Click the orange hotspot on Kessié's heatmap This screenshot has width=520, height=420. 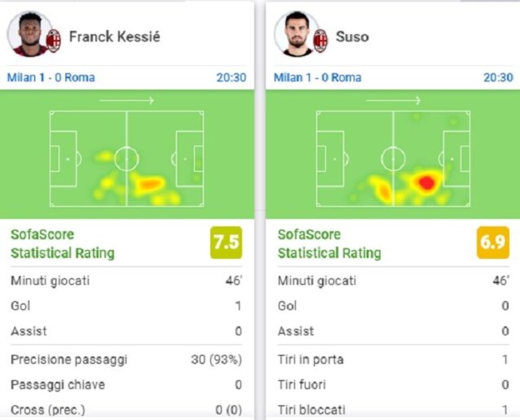pos(148,184)
